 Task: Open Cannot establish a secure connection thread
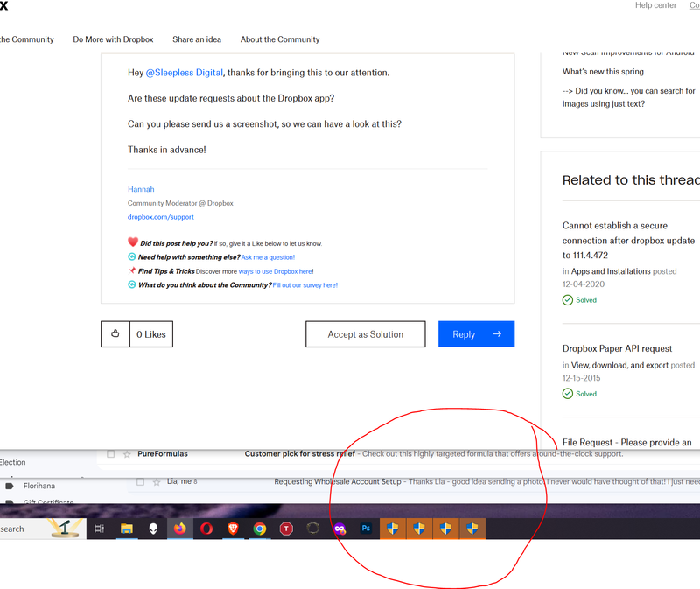click(x=628, y=241)
